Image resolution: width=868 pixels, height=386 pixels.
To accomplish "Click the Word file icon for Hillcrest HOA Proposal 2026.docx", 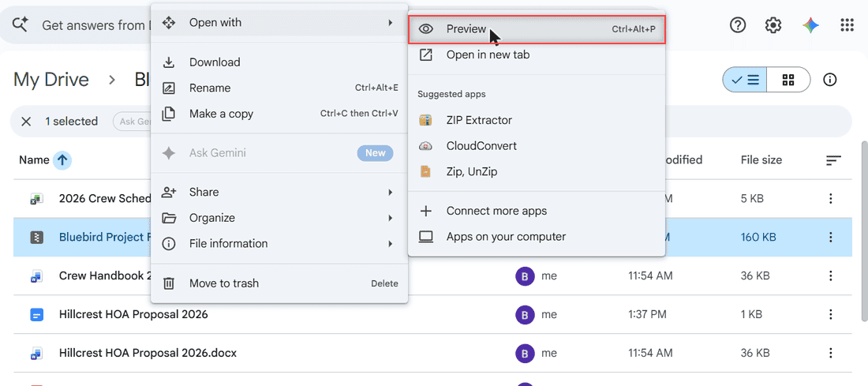I will tap(36, 353).
